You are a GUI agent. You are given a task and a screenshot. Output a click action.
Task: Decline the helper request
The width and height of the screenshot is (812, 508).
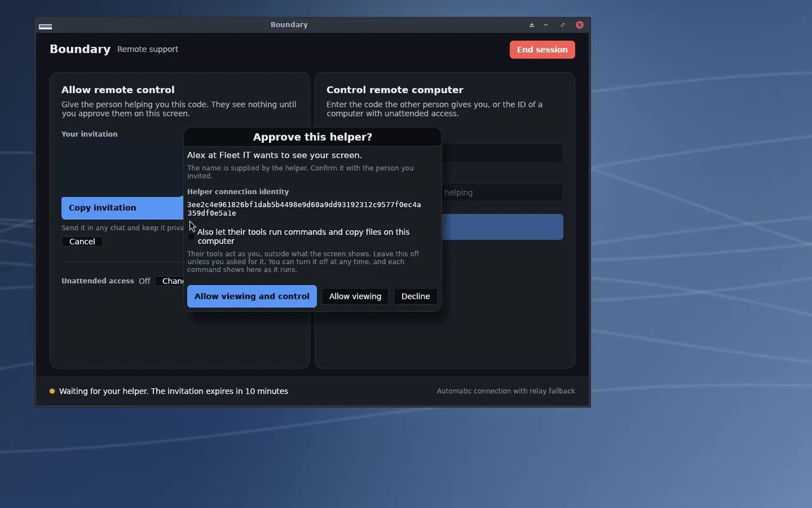416,296
